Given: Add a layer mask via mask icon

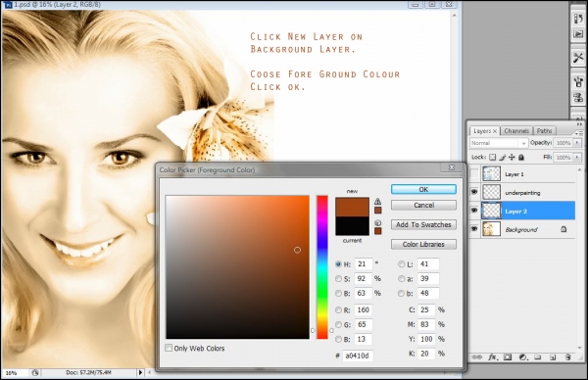Looking at the screenshot, I should click(x=508, y=357).
